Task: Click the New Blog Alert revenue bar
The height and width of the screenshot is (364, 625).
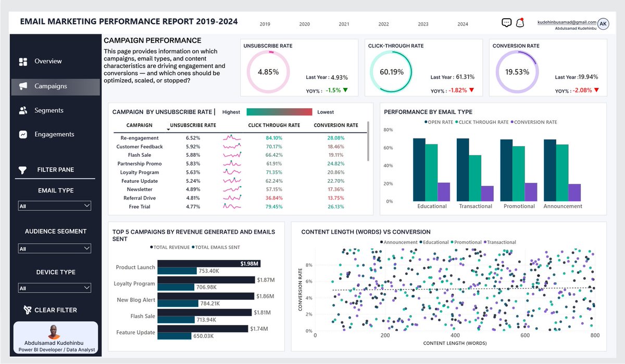Action: [x=206, y=296]
